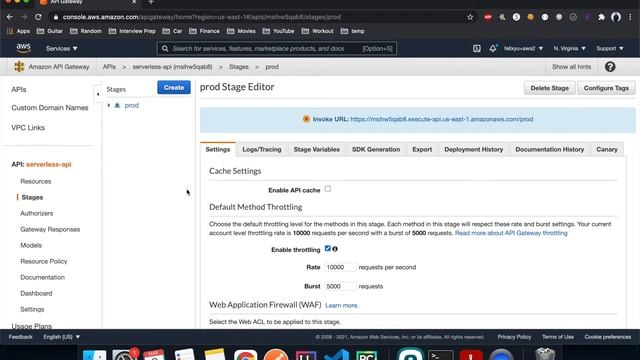Open the browser extensions puzzle icon
This screenshot has width=640, height=360.
601,17
